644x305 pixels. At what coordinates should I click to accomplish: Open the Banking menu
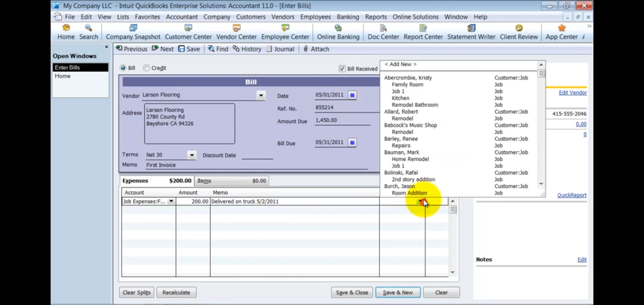tap(348, 17)
